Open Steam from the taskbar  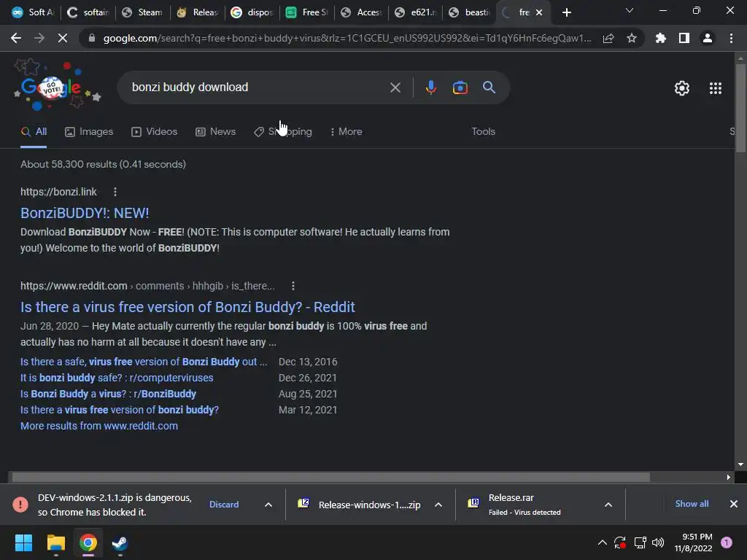point(120,542)
